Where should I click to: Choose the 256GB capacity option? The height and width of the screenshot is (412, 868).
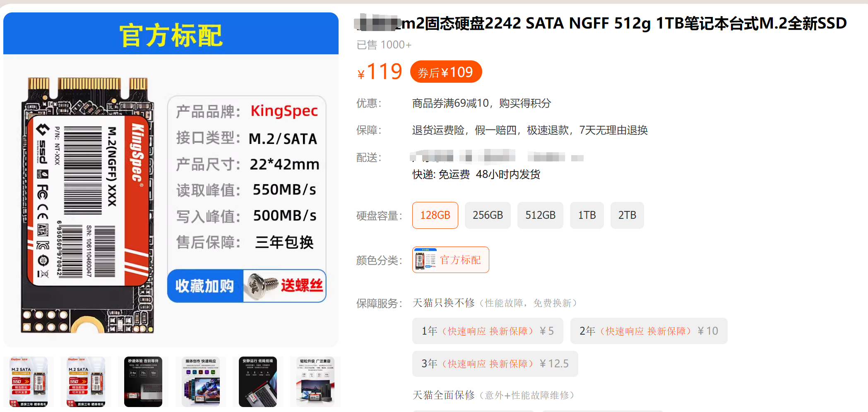(488, 215)
